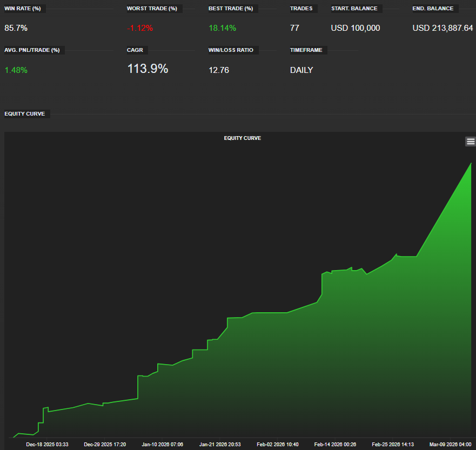Click the AVG. PNL/TRADE (%) label
Image resolution: width=476 pixels, height=450 pixels.
coord(32,50)
